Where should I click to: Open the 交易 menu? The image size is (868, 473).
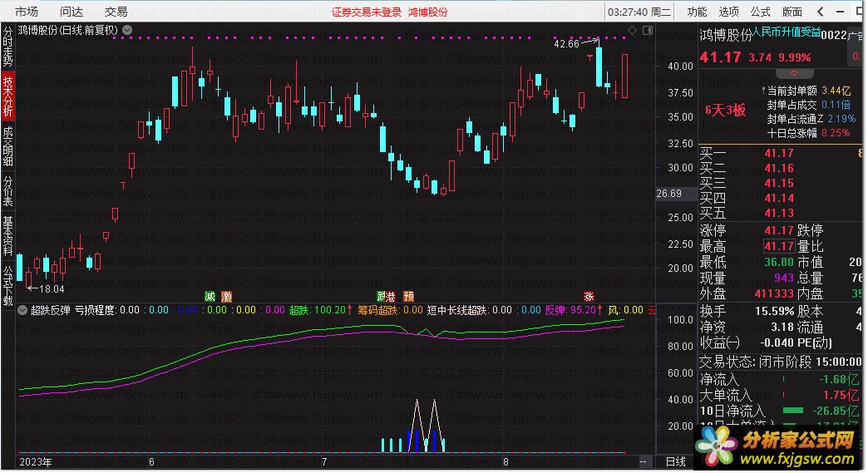pyautogui.click(x=116, y=12)
